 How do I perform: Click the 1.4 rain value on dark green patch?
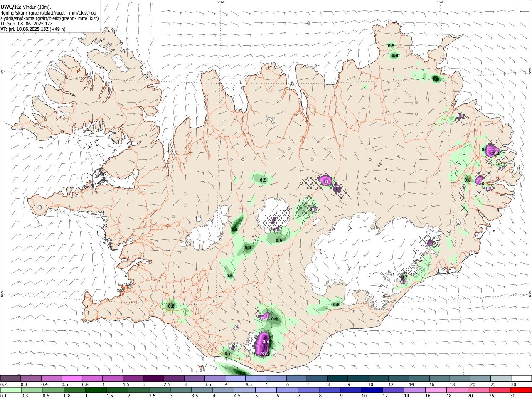coord(234,229)
